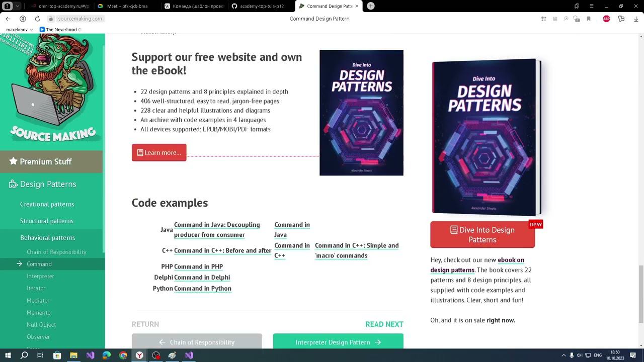Open Behavioral patterns in sidebar

point(47,238)
